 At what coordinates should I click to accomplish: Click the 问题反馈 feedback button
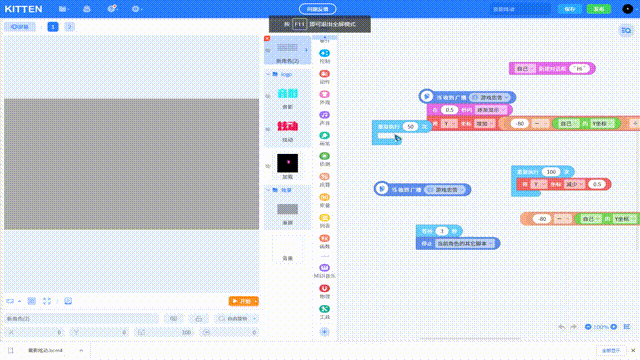(318, 9)
